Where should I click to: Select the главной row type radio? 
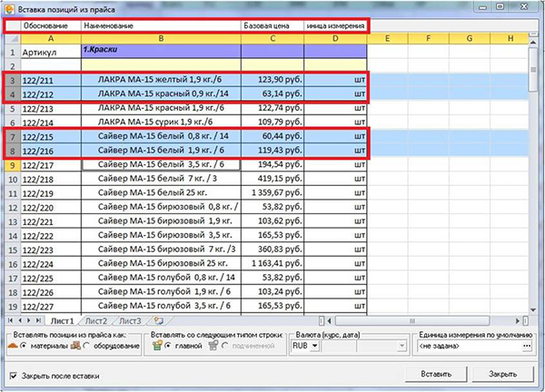coord(168,346)
